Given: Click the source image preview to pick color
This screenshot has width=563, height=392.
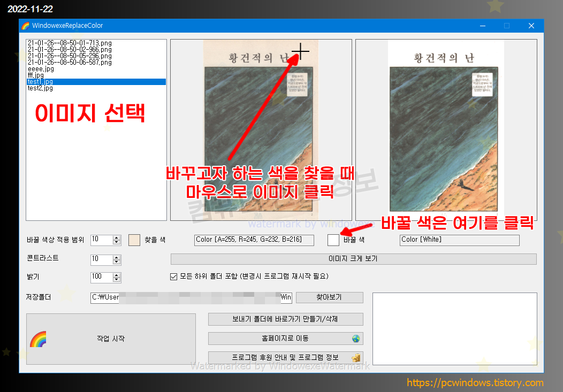Looking at the screenshot, I should (x=261, y=130).
